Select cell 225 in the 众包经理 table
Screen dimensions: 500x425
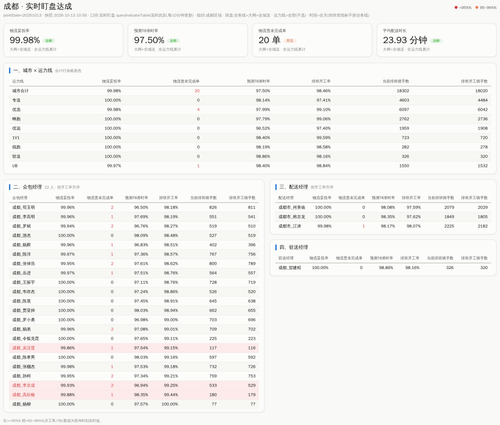point(213,338)
